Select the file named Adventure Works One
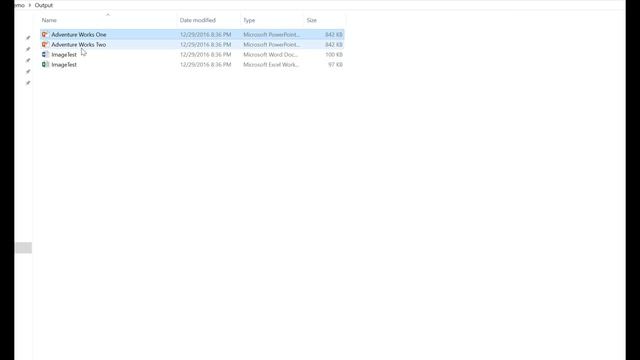 pos(79,35)
